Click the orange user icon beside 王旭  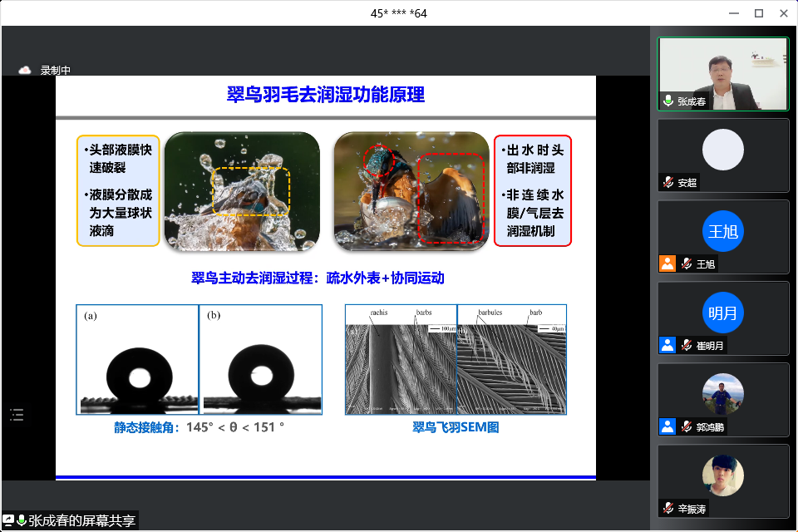coord(667,264)
